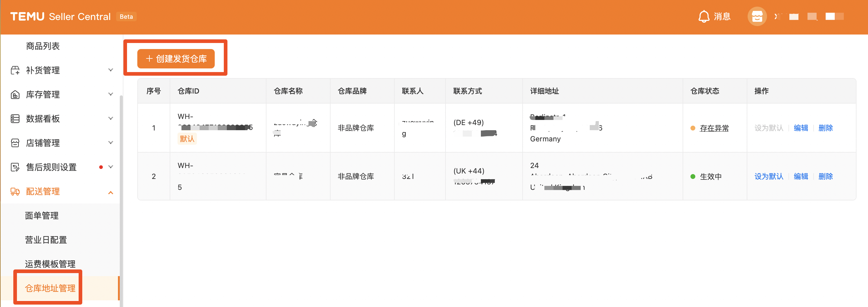
Task: Click 编辑 for the UK warehouse
Action: [801, 177]
